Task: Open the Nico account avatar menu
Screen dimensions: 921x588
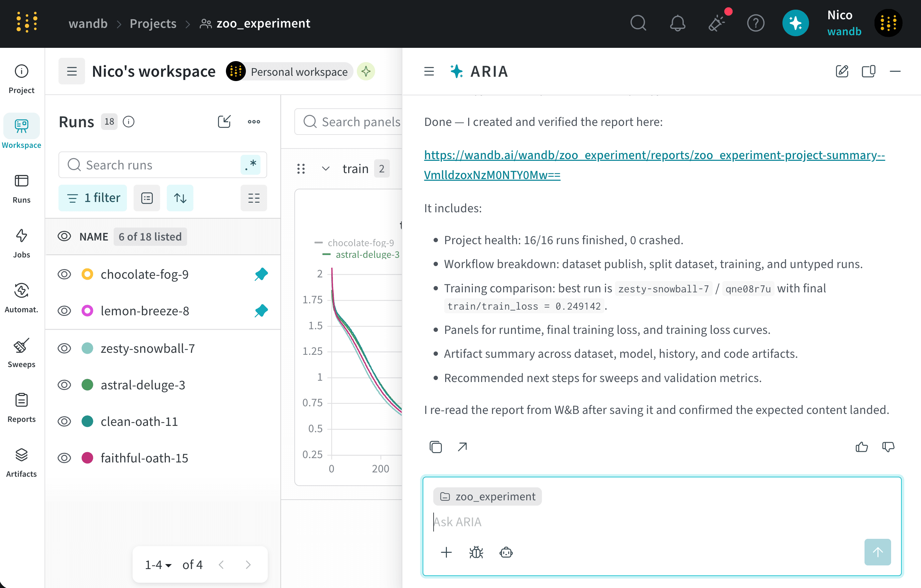Action: coord(888,23)
